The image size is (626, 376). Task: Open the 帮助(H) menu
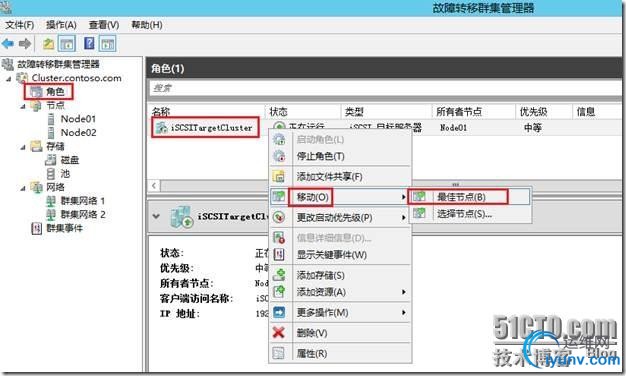pos(147,25)
